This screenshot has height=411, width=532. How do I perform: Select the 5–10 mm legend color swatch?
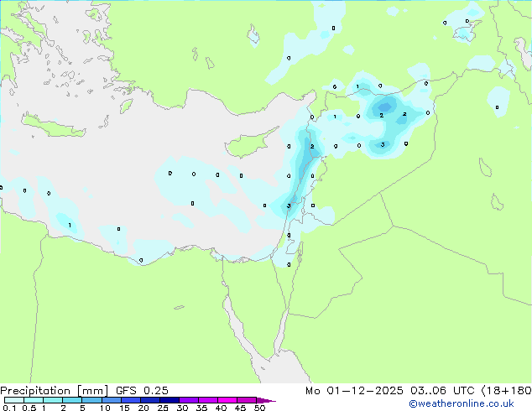click(91, 400)
